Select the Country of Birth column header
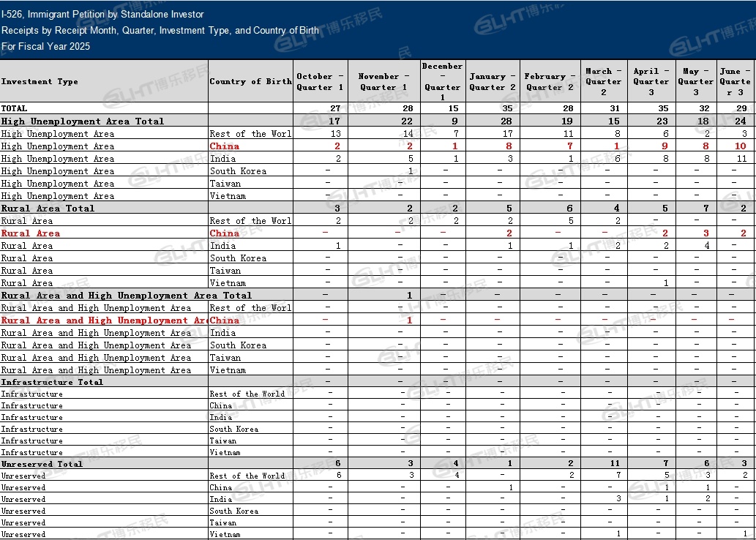756x540 pixels. [250, 81]
